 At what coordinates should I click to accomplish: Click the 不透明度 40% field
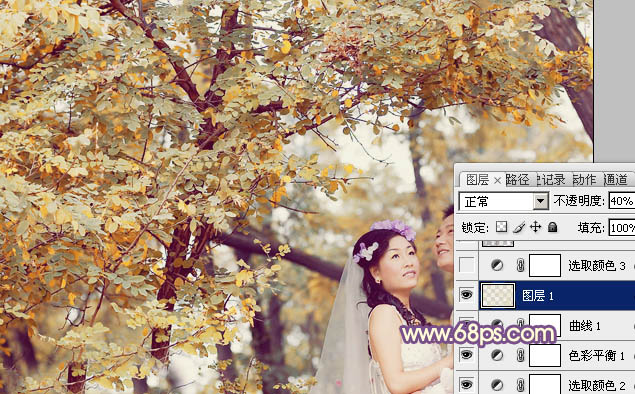point(621,201)
